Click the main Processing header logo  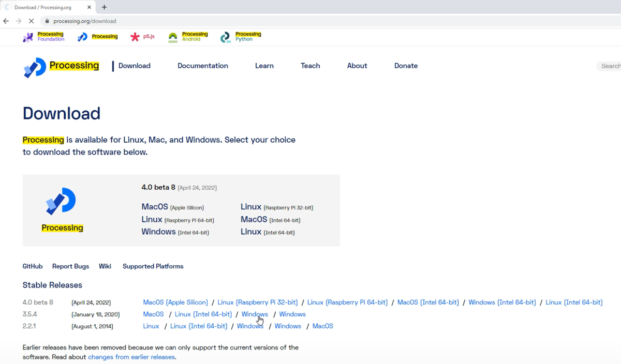coord(61,67)
